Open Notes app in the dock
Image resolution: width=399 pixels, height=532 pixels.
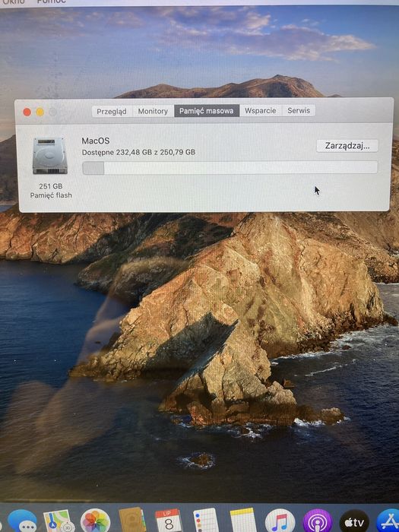pos(243,520)
